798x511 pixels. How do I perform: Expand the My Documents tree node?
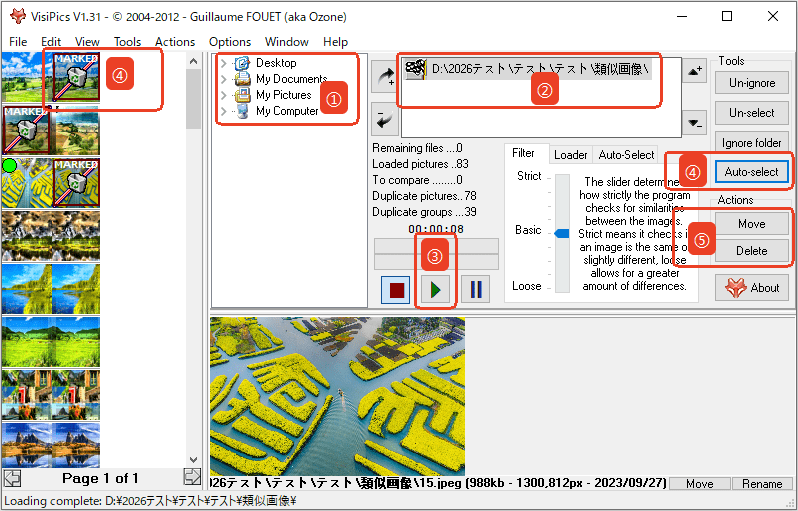[x=223, y=79]
